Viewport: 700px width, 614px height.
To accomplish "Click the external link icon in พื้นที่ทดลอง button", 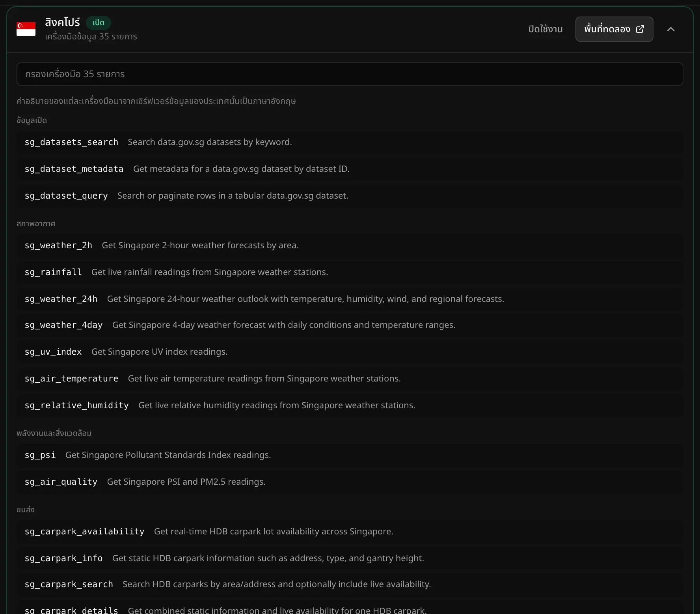I will (640, 29).
